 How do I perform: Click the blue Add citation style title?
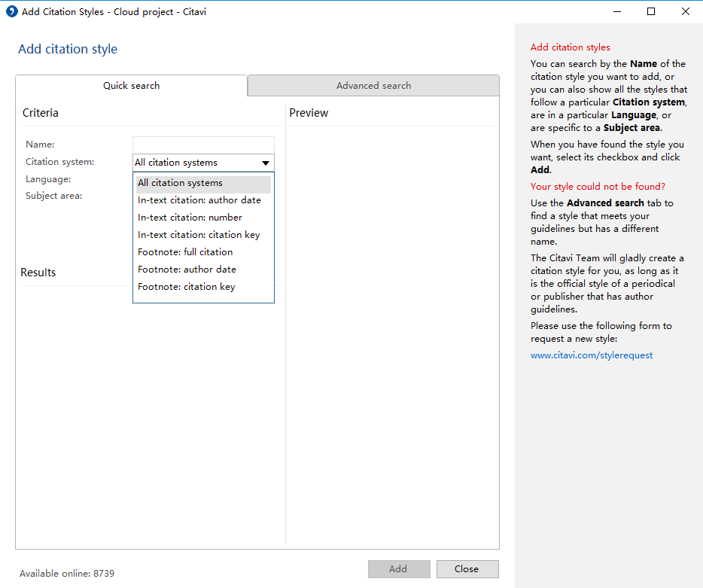tap(68, 49)
